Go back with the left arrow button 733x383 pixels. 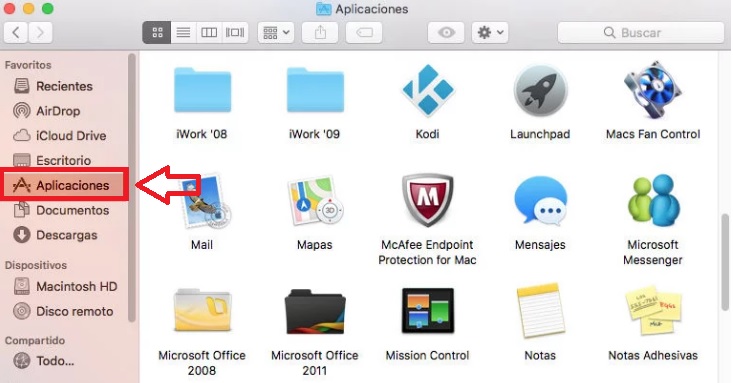(x=16, y=33)
